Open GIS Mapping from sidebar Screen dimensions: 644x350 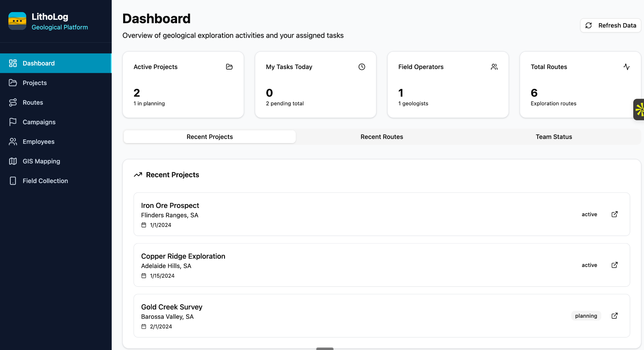41,161
